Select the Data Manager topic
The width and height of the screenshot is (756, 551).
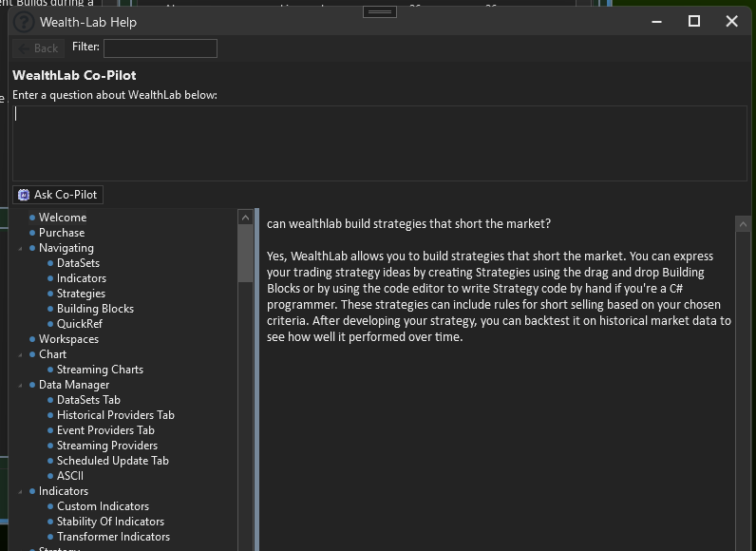[74, 385]
